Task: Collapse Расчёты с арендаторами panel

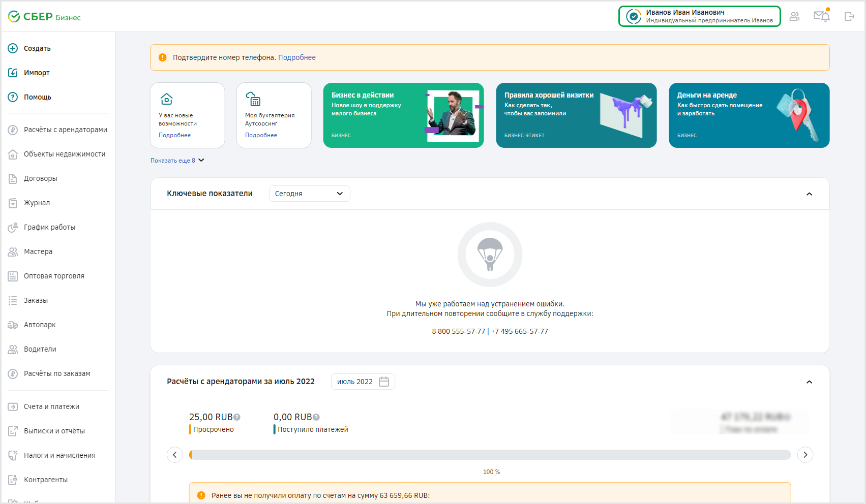Action: click(809, 382)
